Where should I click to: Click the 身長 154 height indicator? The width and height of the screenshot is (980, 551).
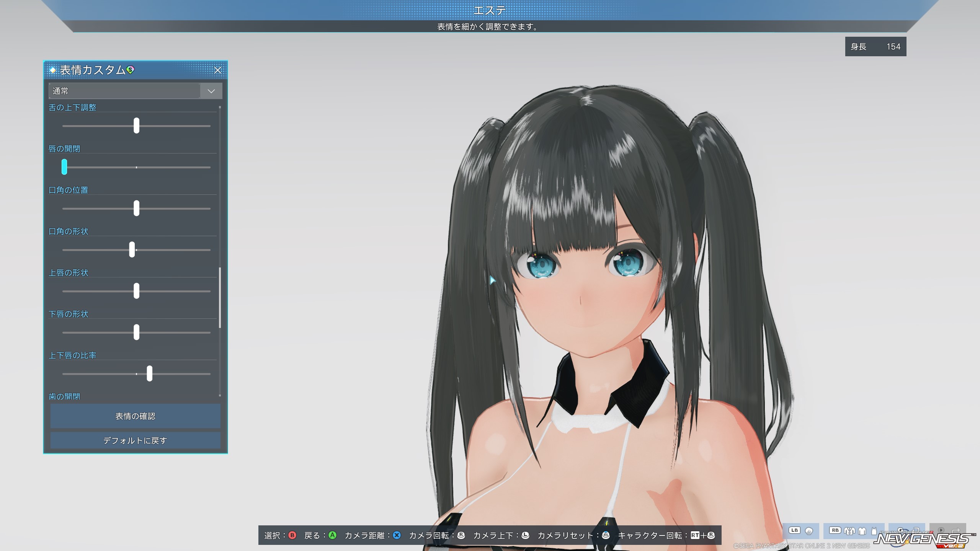pos(875,47)
